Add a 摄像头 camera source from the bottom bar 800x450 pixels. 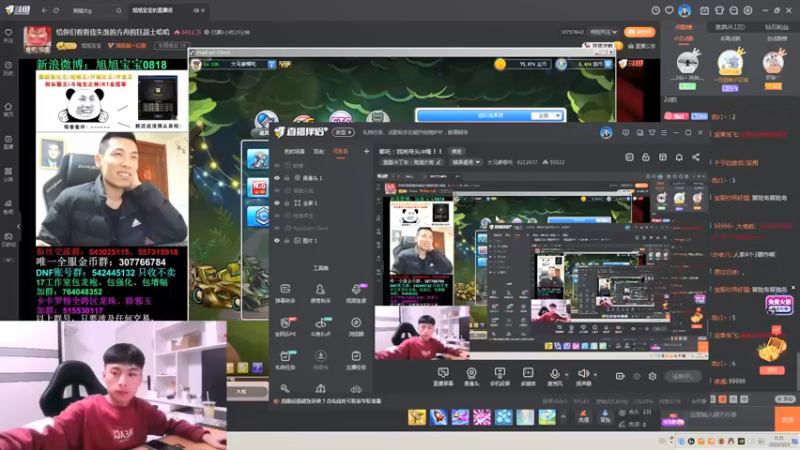(471, 377)
